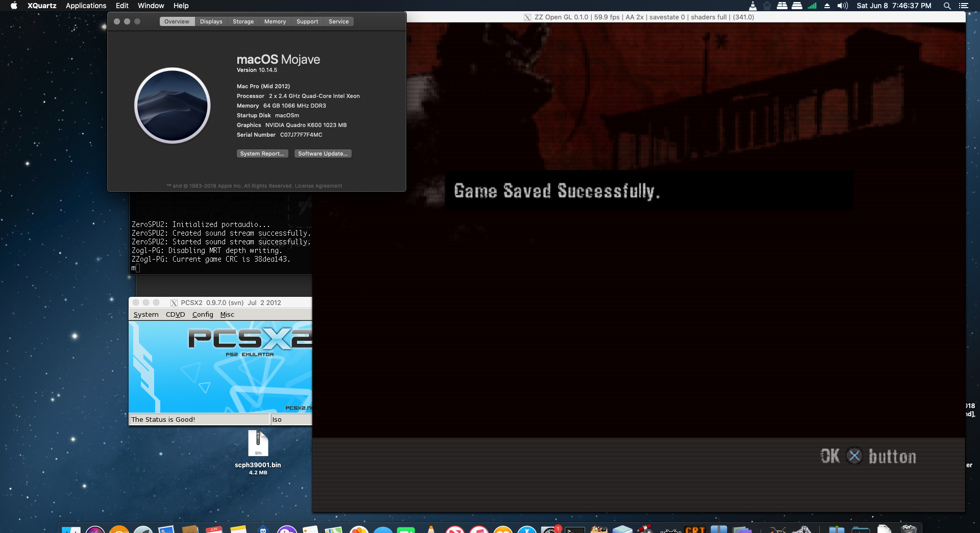
Task: Select the scph39001.bin file icon on desktop
Action: tap(258, 443)
